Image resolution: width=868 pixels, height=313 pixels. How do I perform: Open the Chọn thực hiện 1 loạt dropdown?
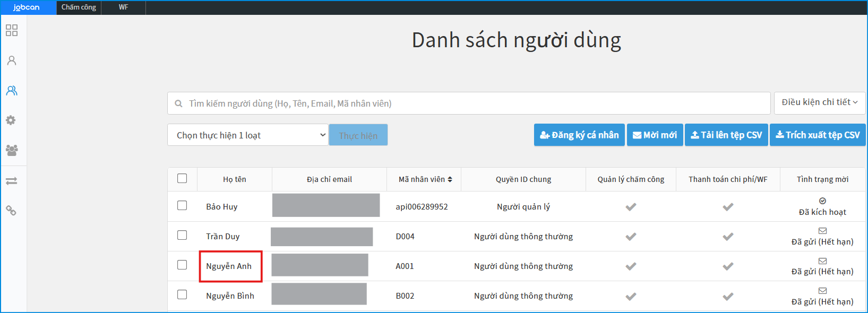pyautogui.click(x=247, y=135)
